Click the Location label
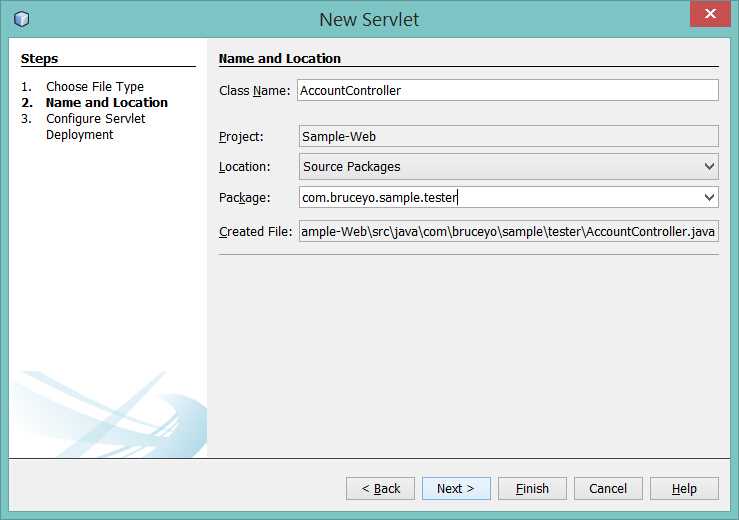The height and width of the screenshot is (520, 739). 245,167
